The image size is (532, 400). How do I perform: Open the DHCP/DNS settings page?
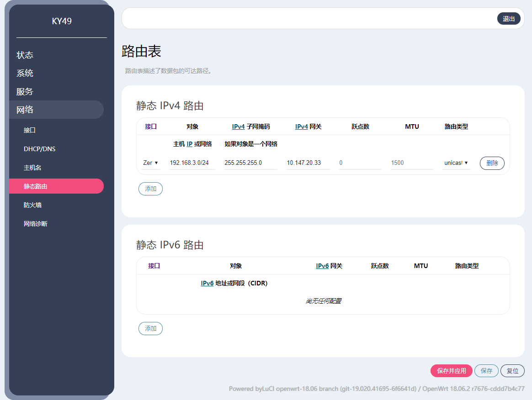pos(40,149)
